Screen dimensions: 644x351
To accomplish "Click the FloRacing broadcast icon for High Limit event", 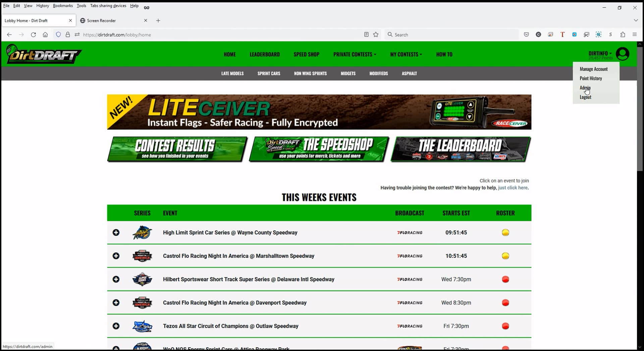I will [409, 232].
